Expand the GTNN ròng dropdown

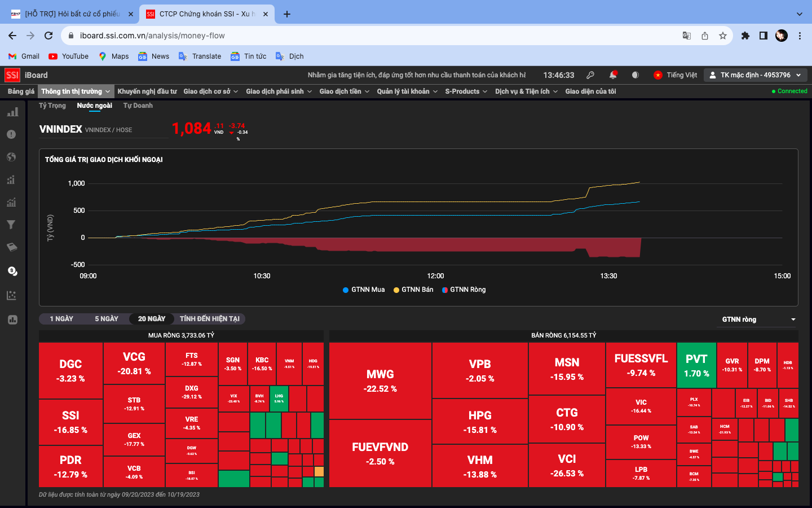coord(758,319)
